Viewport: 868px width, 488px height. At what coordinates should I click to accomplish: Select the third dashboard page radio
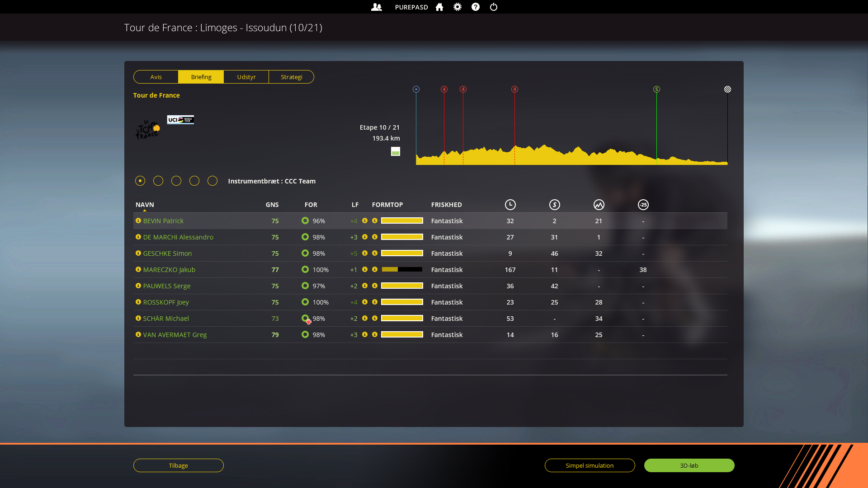click(x=176, y=181)
